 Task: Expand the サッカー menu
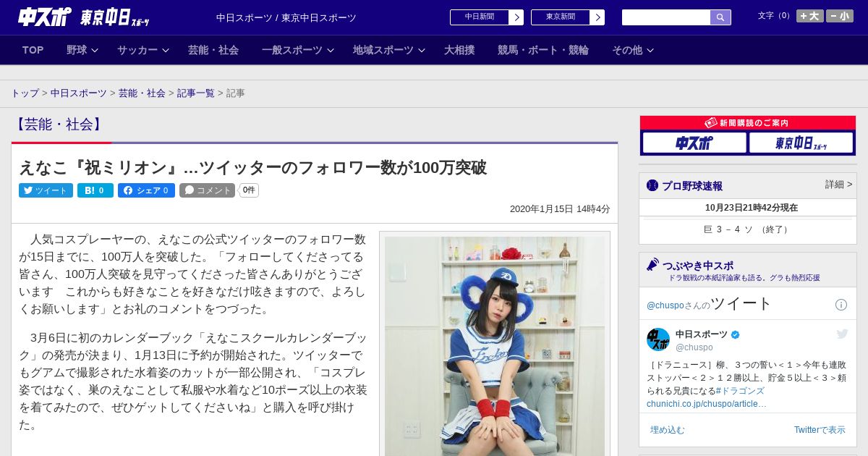[x=143, y=50]
